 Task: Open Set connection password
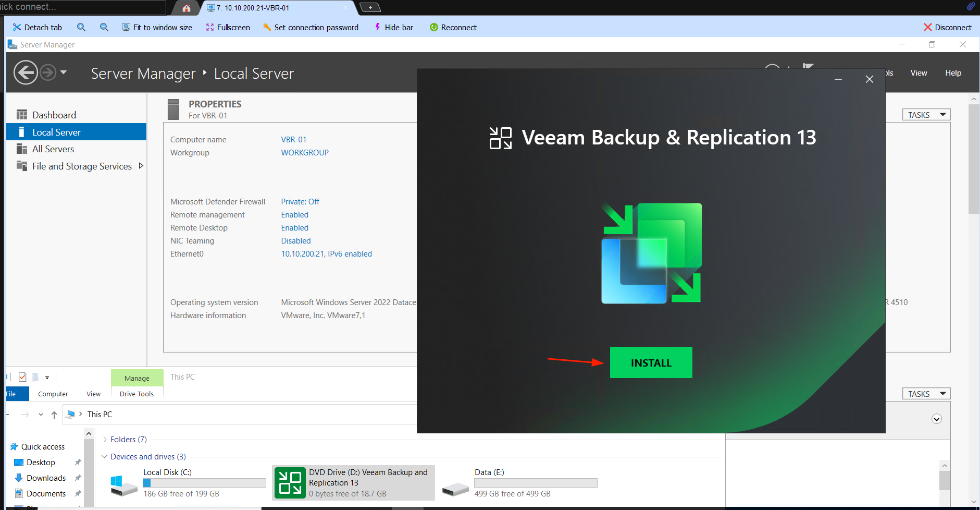pos(311,27)
